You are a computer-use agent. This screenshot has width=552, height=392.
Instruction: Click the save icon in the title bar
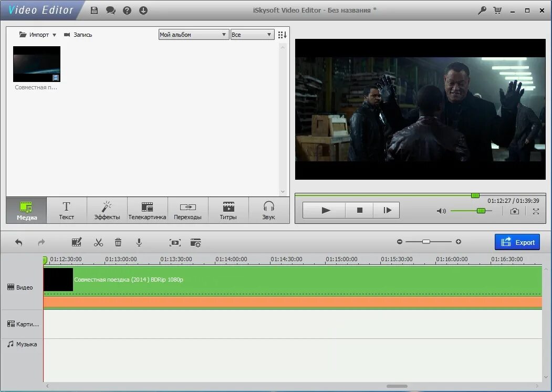coord(93,10)
